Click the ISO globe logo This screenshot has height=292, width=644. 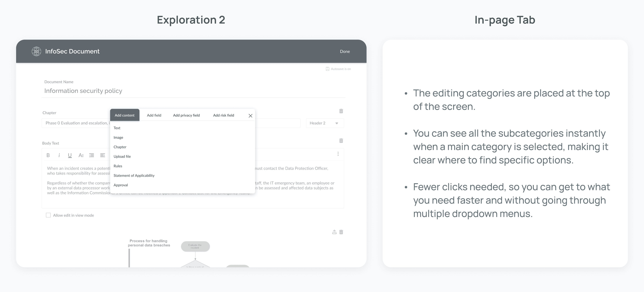click(x=36, y=51)
